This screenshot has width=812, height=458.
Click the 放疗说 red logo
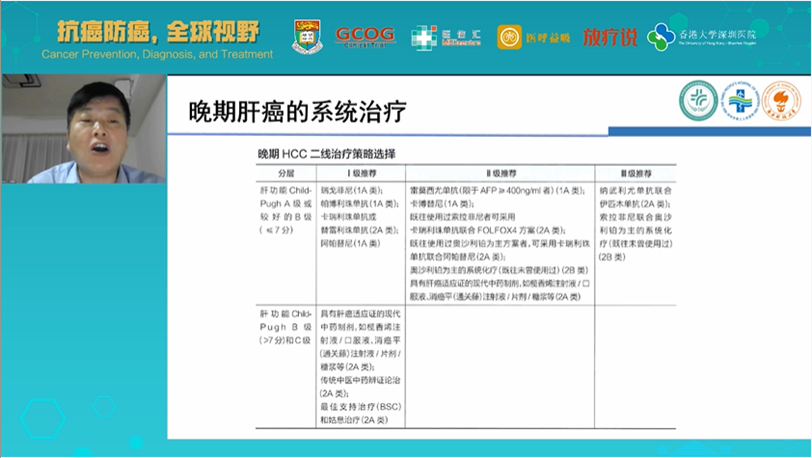pos(610,37)
